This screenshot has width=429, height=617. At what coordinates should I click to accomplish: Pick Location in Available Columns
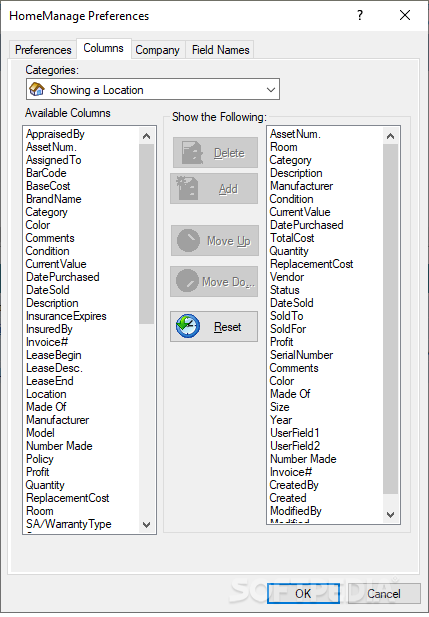[46, 394]
